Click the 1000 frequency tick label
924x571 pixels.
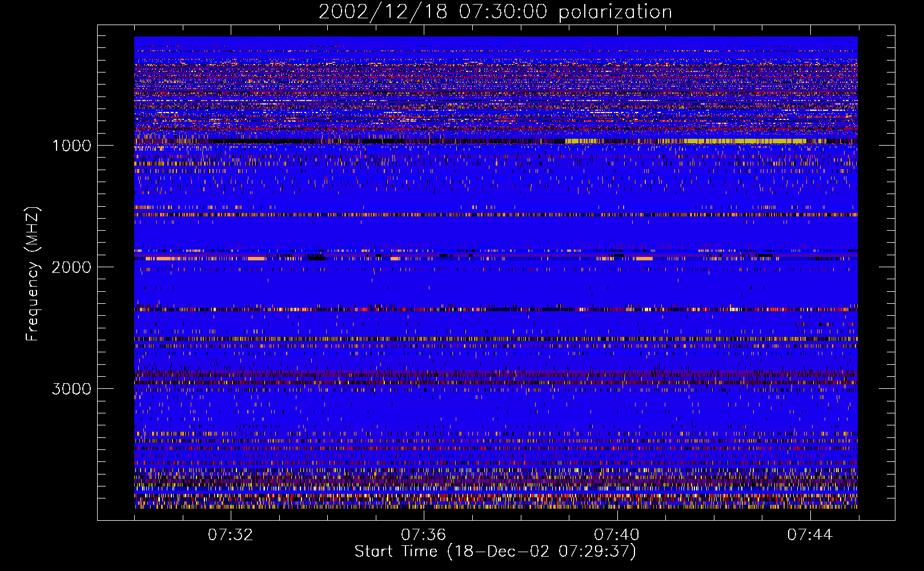click(x=71, y=146)
